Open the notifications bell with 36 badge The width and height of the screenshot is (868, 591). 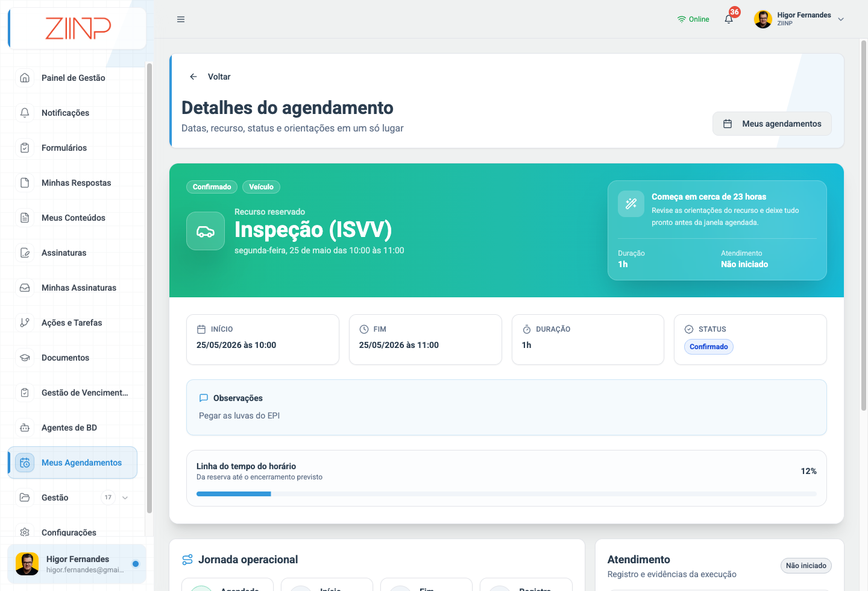pyautogui.click(x=729, y=19)
